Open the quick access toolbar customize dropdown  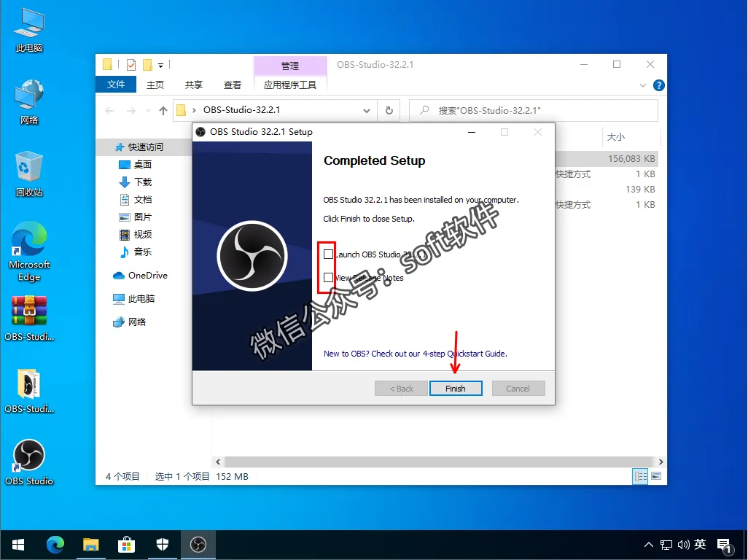coord(161,65)
